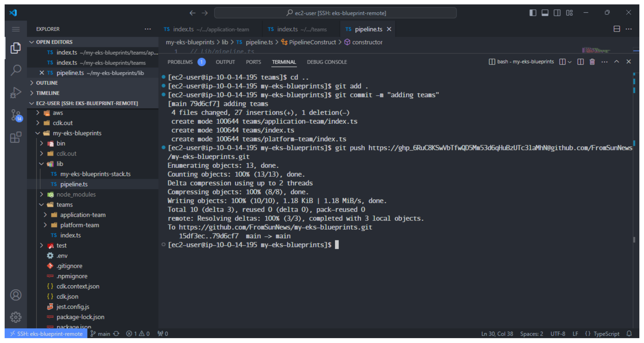
Task: Open the Search view icon
Action: [16, 70]
